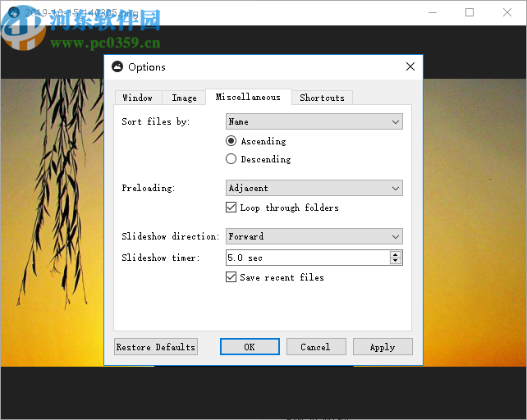The width and height of the screenshot is (527, 420).
Task: Maximize the main image viewer window
Action: click(470, 13)
